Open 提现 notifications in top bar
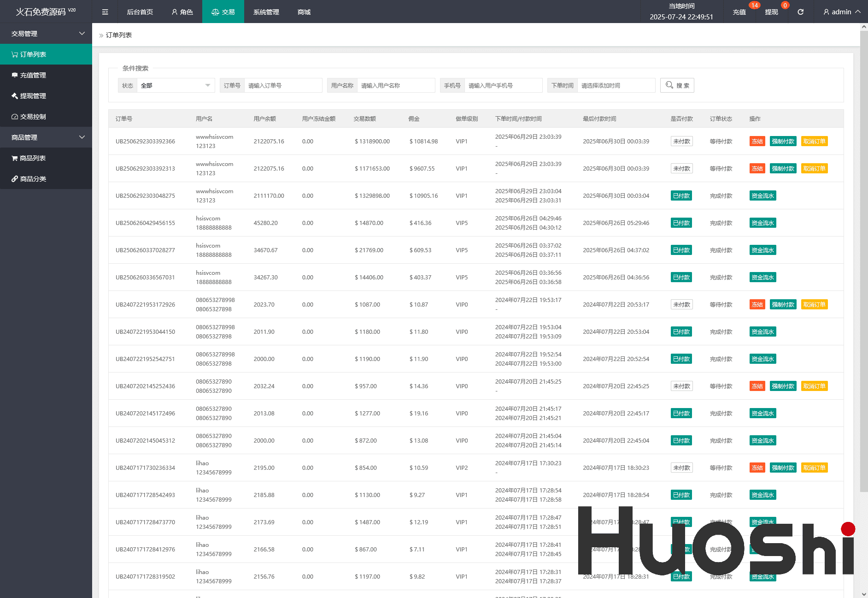The height and width of the screenshot is (598, 868). coord(772,12)
